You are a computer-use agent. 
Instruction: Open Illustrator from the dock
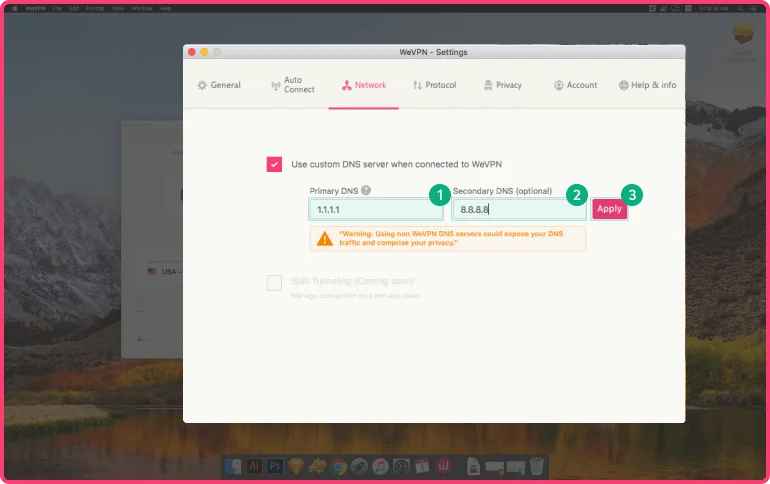(254, 467)
